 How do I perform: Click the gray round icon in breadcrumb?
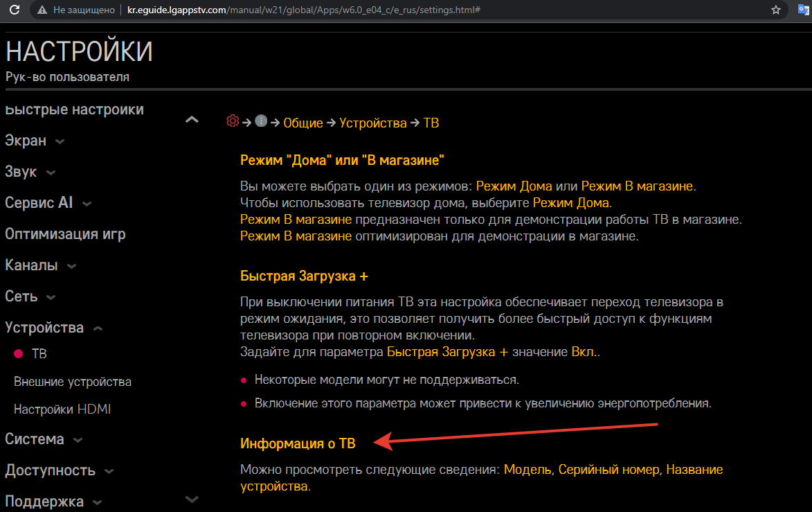pos(261,121)
